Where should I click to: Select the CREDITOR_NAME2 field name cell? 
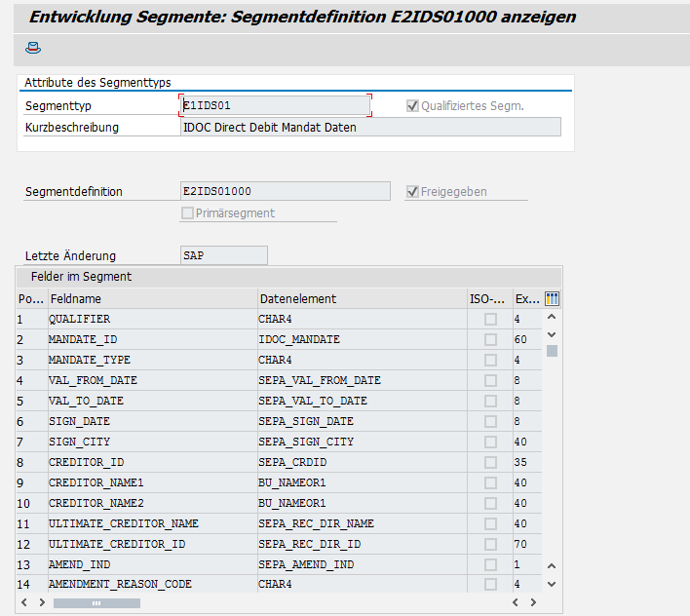point(152,503)
